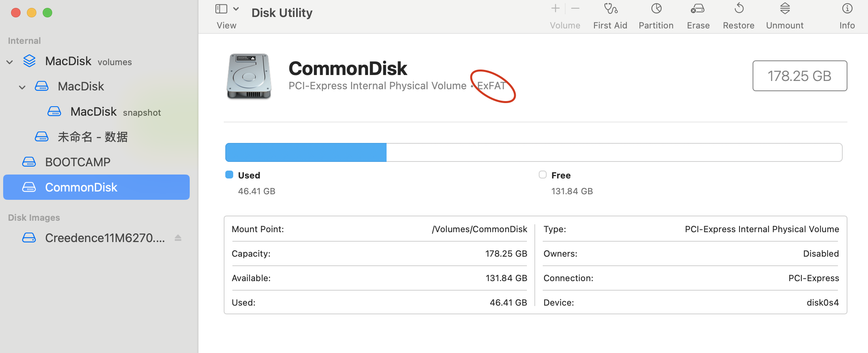Select the BOOTCAMP volume
This screenshot has width=868, height=353.
pos(78,162)
